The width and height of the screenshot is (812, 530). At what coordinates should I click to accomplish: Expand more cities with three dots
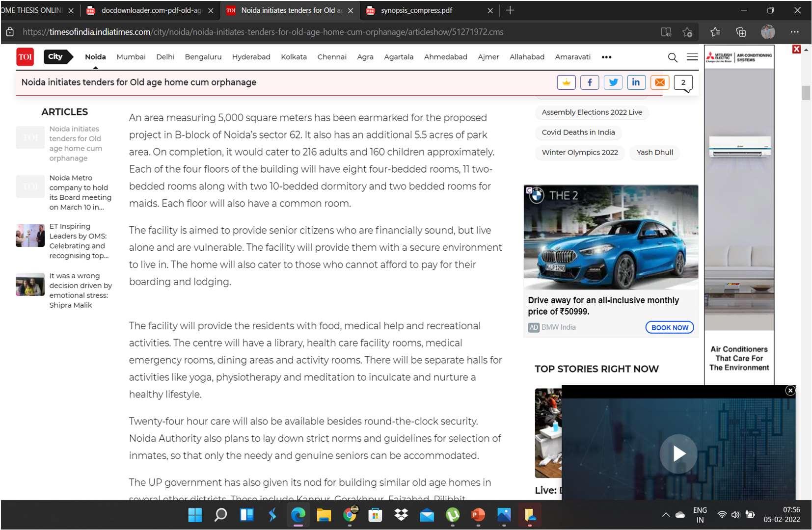point(607,57)
